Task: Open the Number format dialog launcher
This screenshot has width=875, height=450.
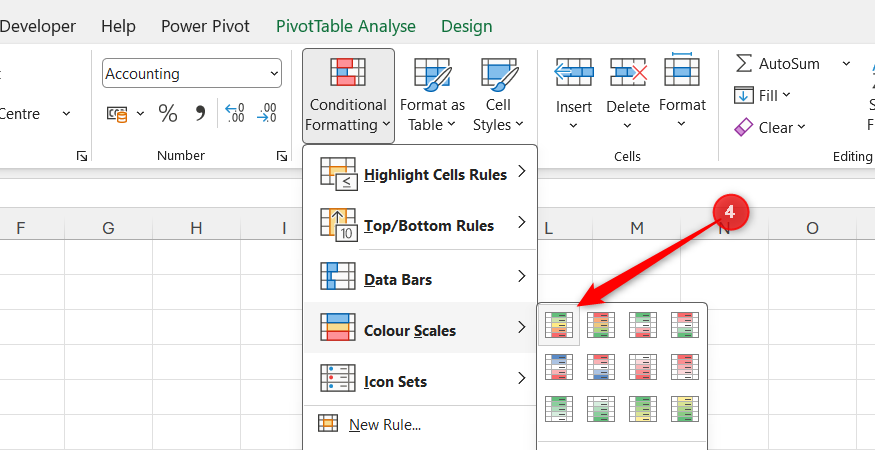Action: [x=282, y=156]
